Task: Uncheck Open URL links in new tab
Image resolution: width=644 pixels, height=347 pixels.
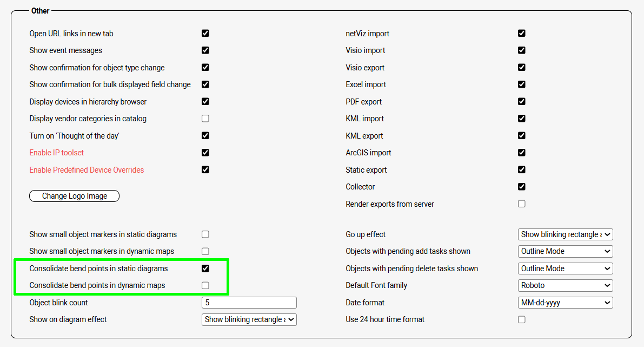Action: [x=205, y=33]
